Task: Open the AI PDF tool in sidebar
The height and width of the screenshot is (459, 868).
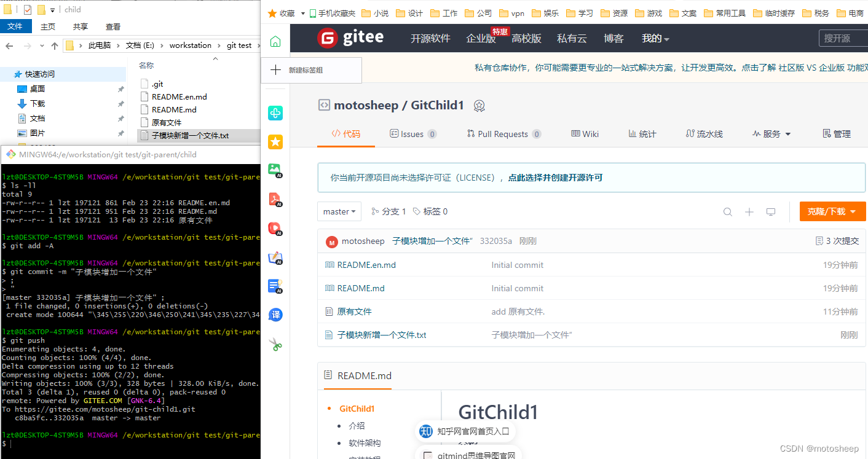Action: pos(275,199)
